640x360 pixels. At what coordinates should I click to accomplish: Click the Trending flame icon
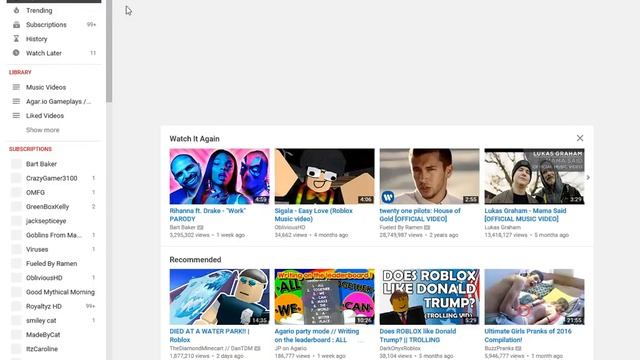tap(16, 10)
